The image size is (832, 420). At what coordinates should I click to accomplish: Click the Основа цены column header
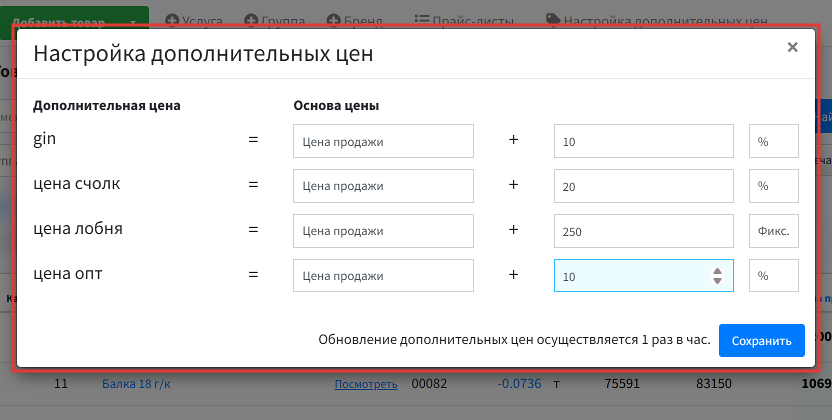[336, 106]
